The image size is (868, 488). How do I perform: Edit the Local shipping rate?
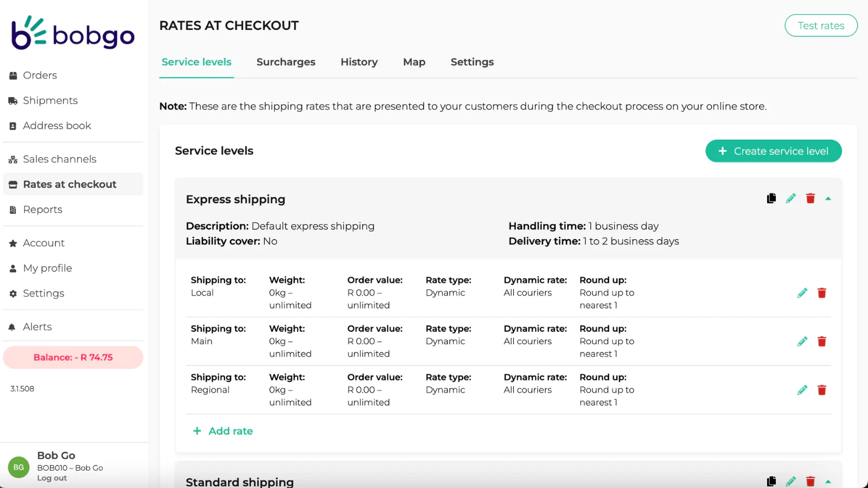802,293
